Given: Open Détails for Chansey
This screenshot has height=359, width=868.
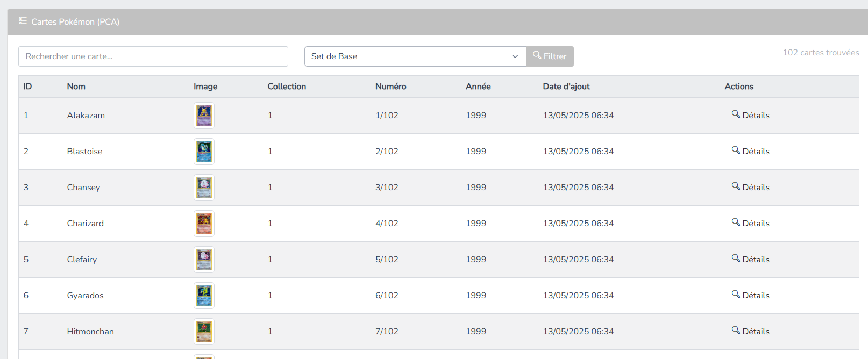Looking at the screenshot, I should [x=750, y=187].
